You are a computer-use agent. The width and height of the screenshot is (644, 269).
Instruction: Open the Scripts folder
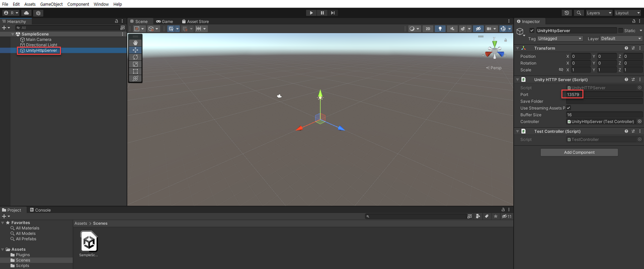pyautogui.click(x=22, y=265)
